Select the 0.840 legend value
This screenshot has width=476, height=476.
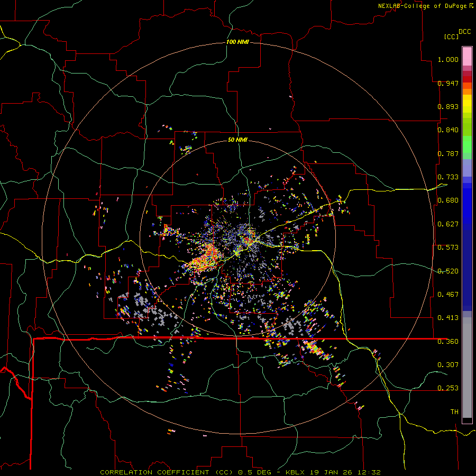[x=448, y=130]
